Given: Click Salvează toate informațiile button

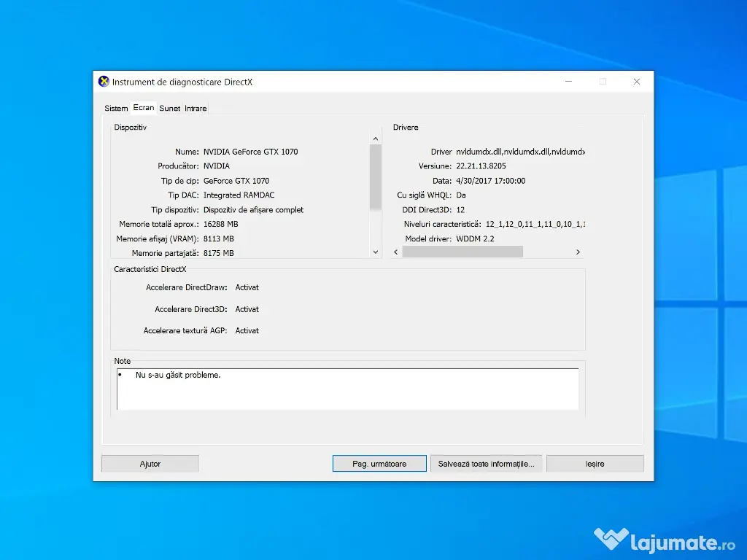Looking at the screenshot, I should [x=486, y=463].
